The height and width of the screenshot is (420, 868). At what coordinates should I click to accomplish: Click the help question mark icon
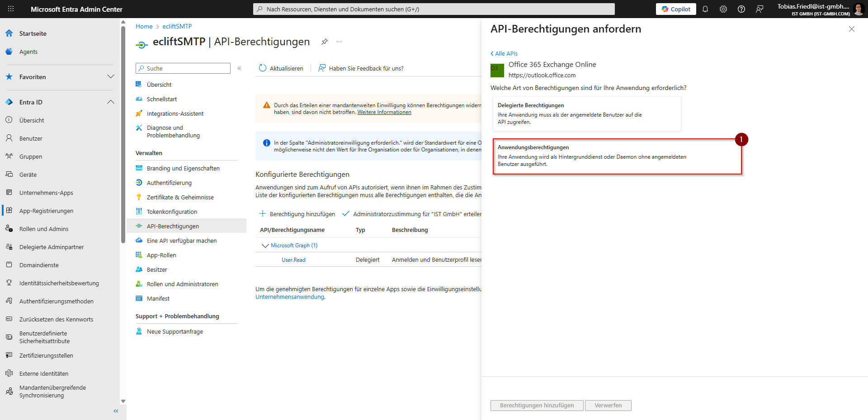click(741, 9)
